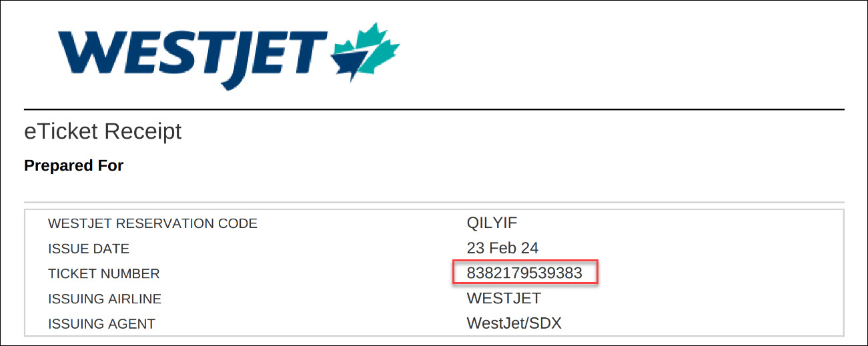Click the WestJet wordmark in the logo
The height and width of the screenshot is (346, 868).
(x=193, y=55)
